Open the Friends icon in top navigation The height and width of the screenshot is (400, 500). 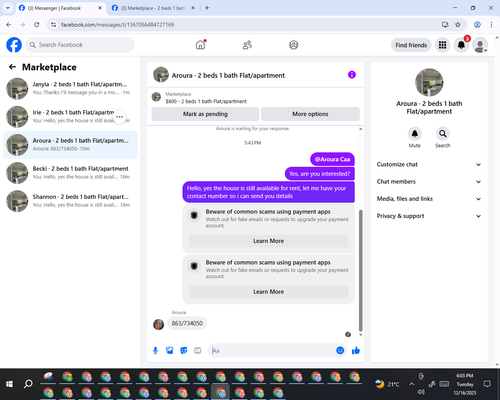(247, 45)
